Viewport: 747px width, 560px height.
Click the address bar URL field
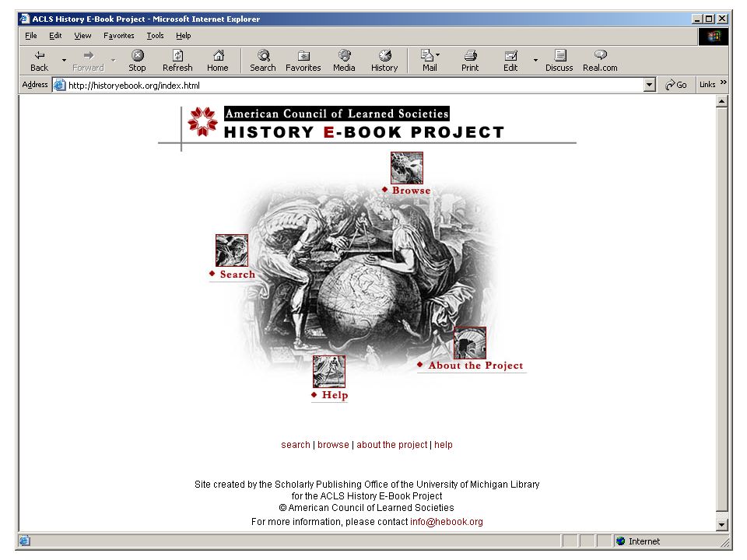[x=352, y=86]
